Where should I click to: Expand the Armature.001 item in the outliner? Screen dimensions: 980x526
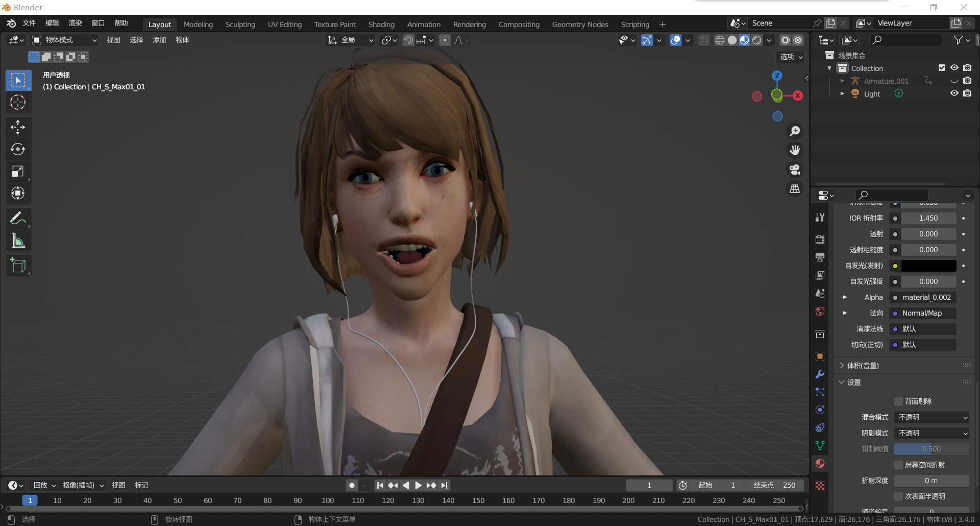842,81
